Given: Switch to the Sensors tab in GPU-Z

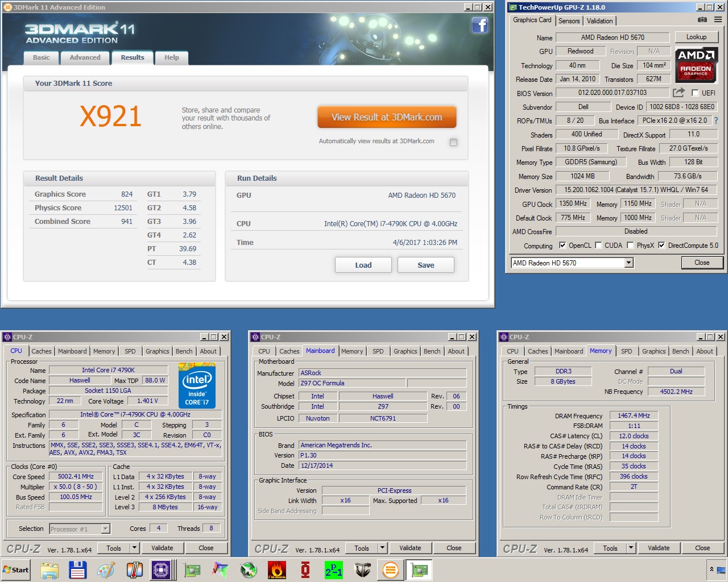Looking at the screenshot, I should 569,21.
